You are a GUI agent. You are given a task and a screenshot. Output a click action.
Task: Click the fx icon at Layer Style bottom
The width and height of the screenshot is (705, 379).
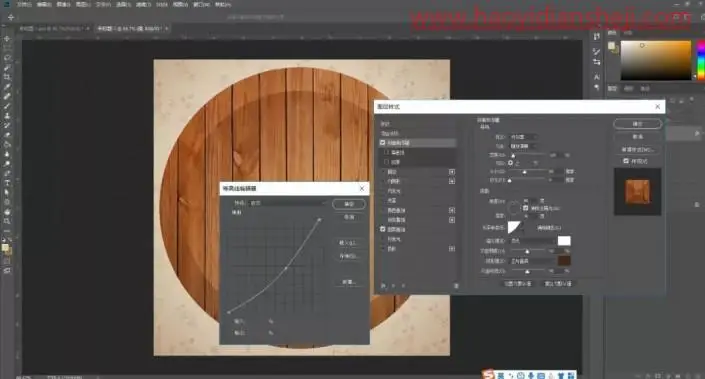383,286
